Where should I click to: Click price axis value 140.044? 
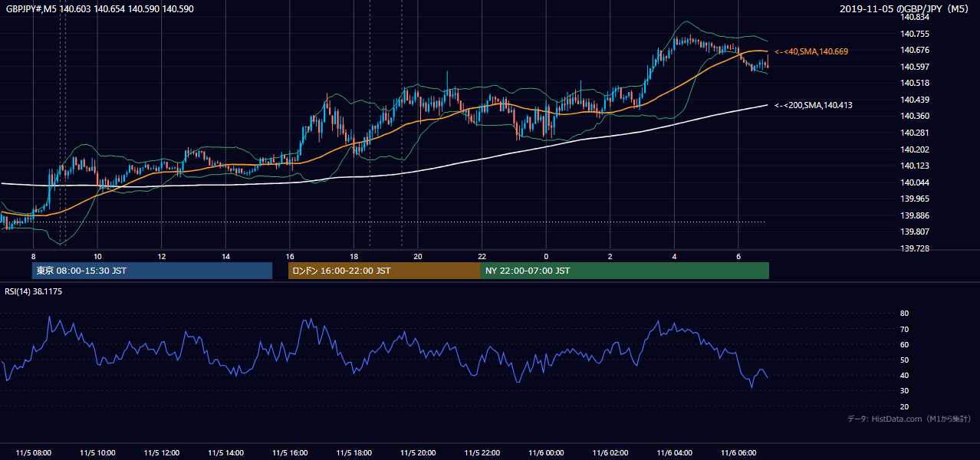pos(914,182)
